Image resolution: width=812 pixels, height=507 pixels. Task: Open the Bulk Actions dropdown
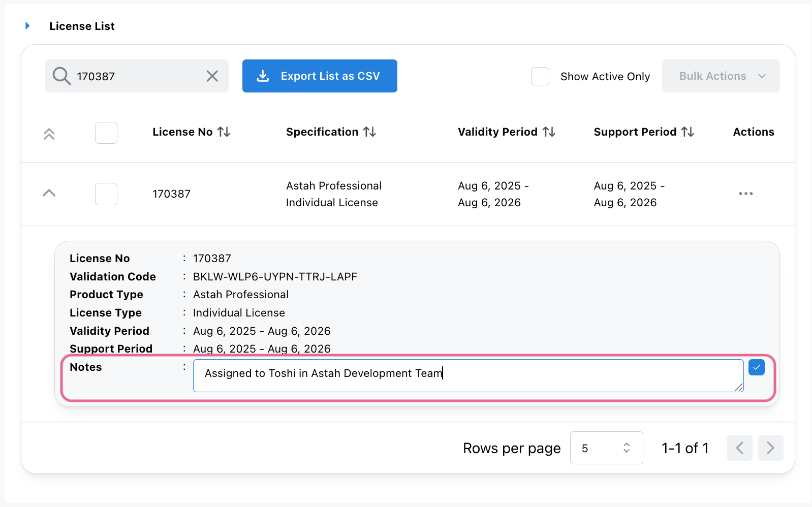tap(721, 76)
